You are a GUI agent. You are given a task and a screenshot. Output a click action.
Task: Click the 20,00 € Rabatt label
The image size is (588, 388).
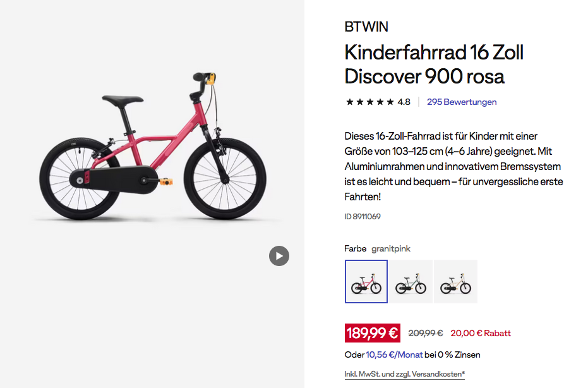481,333
